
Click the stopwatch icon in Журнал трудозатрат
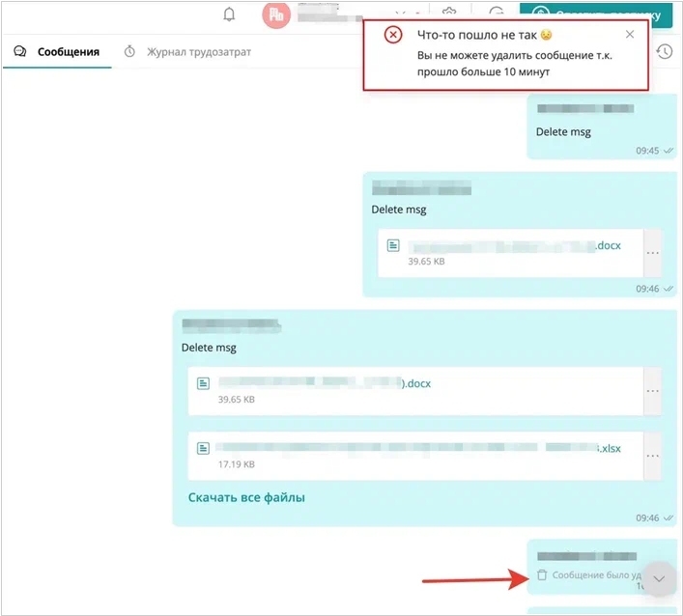(x=129, y=51)
